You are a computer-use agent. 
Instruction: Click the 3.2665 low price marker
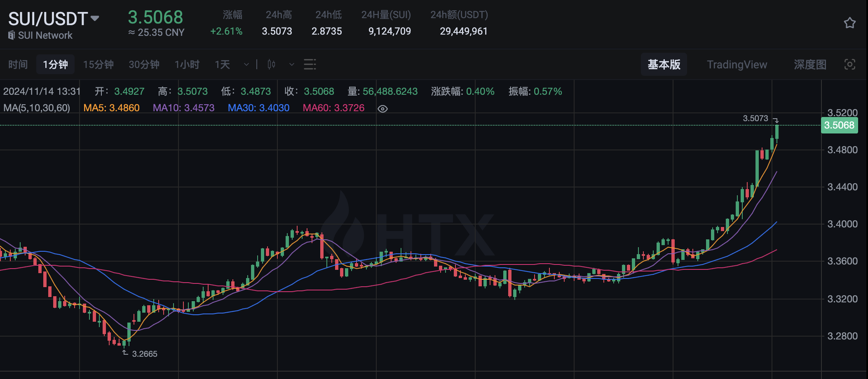pyautogui.click(x=144, y=354)
